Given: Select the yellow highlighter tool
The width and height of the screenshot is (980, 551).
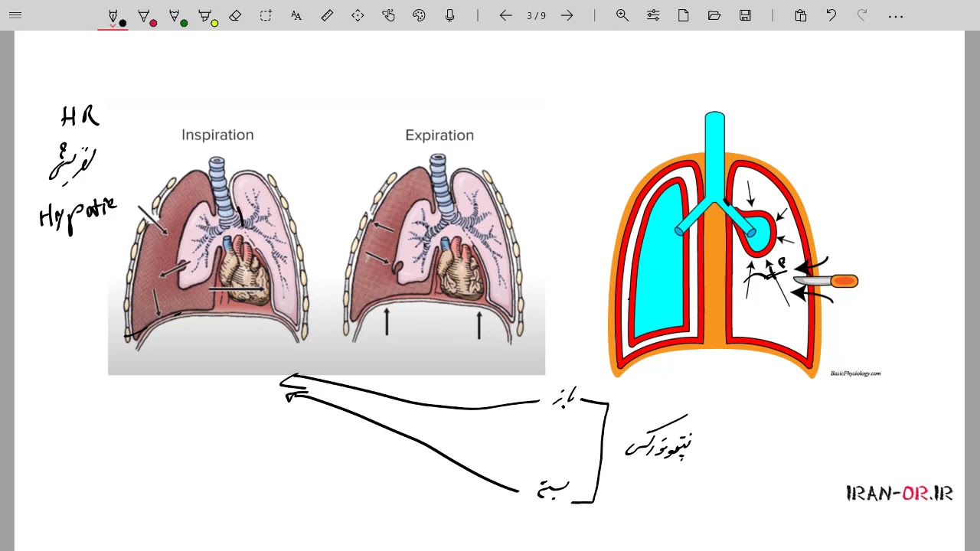Looking at the screenshot, I should click(205, 15).
